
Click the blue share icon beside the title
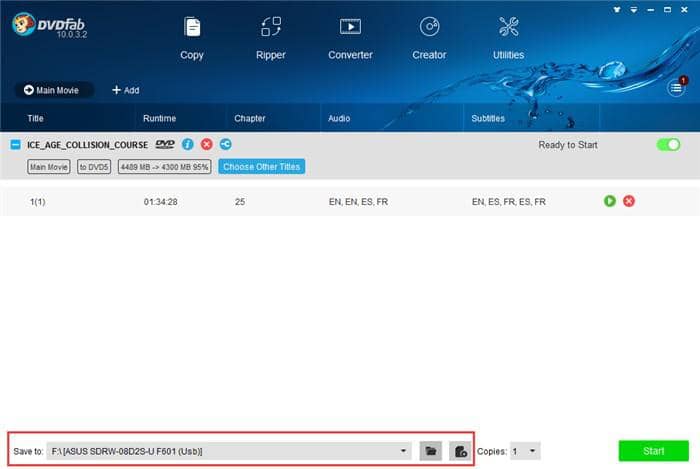(225, 144)
